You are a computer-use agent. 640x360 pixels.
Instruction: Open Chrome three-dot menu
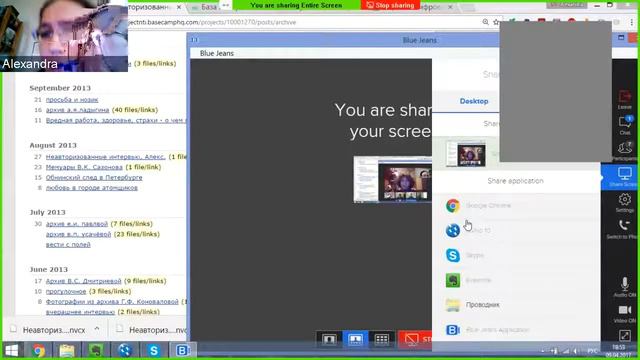[x=632, y=22]
